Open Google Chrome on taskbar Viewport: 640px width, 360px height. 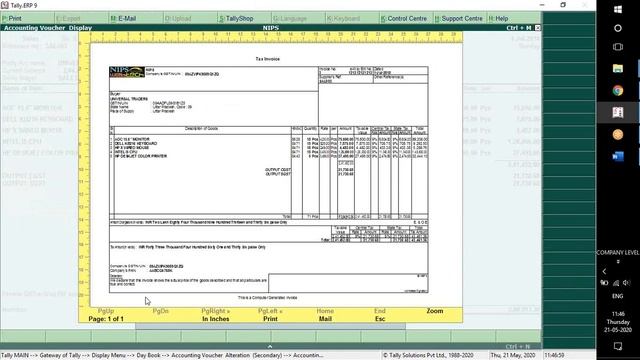[x=618, y=91]
